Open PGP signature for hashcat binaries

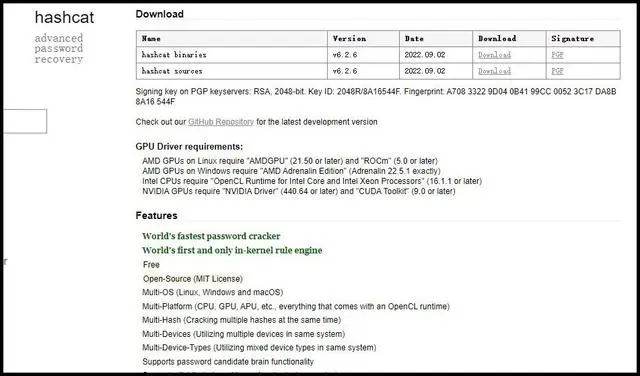(558, 55)
